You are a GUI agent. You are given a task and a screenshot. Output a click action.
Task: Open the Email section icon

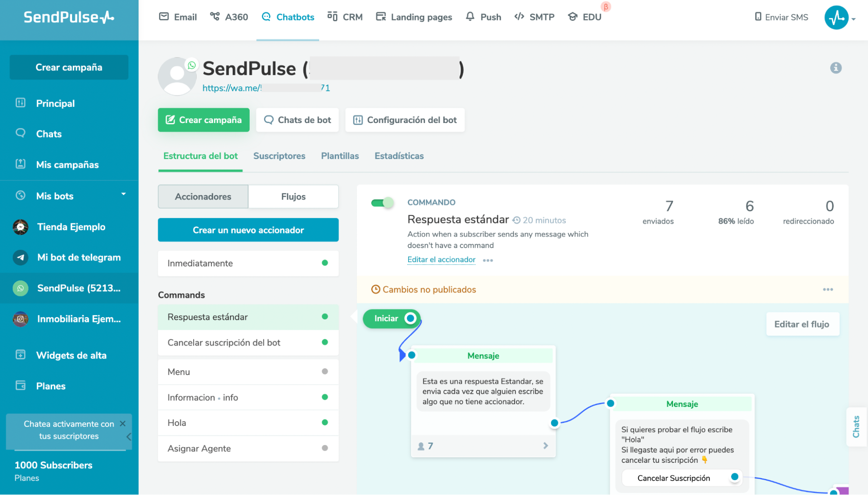coord(164,17)
